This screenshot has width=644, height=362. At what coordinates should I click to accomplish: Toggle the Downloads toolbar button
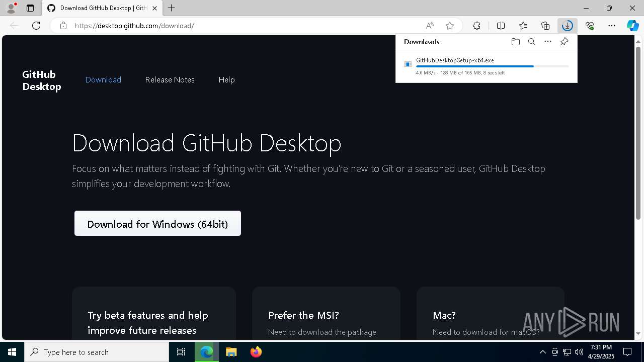[568, 26]
